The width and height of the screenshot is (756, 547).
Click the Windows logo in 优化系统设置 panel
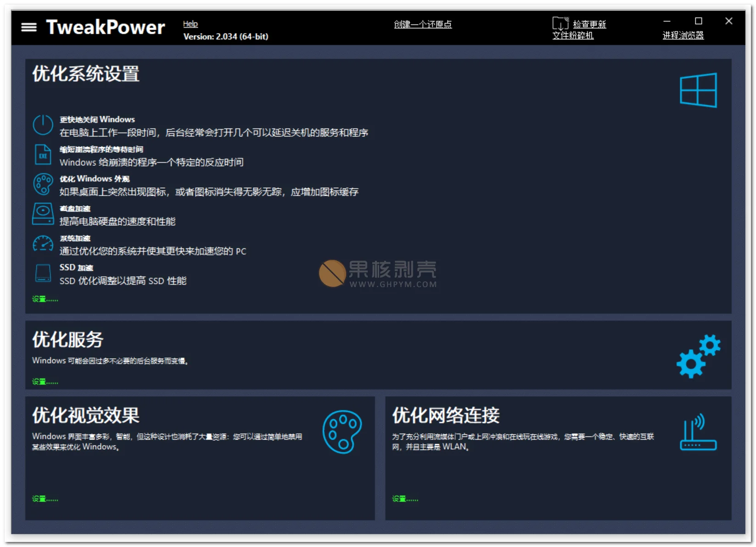pyautogui.click(x=698, y=90)
